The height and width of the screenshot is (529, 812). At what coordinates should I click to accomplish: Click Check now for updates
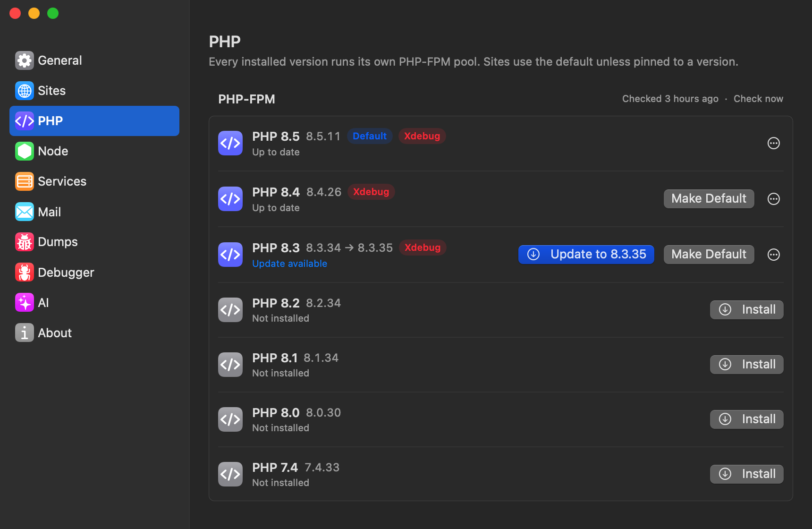point(758,99)
